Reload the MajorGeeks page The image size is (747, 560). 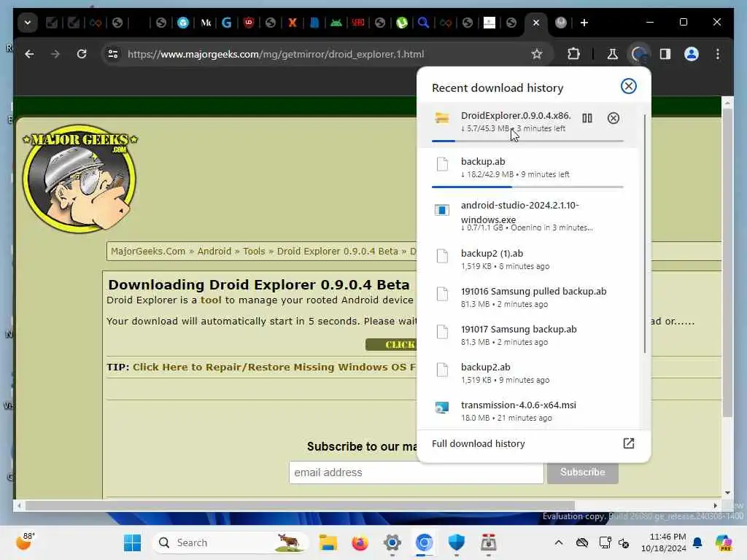pyautogui.click(x=82, y=54)
